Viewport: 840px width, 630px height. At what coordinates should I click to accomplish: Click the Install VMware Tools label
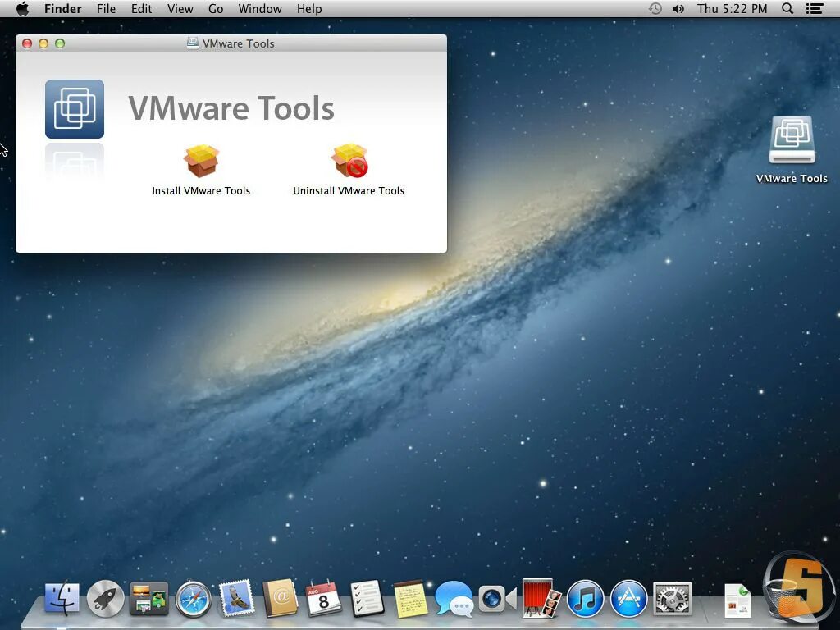tap(201, 190)
